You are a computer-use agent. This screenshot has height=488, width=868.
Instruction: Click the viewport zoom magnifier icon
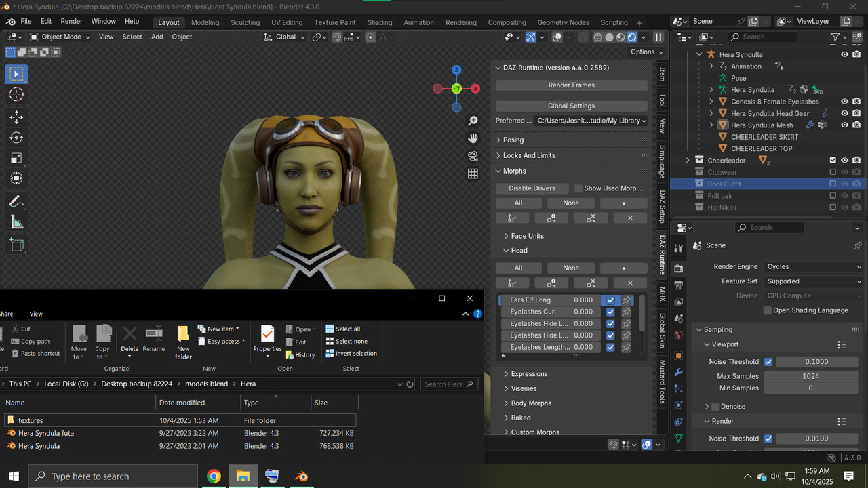click(473, 121)
